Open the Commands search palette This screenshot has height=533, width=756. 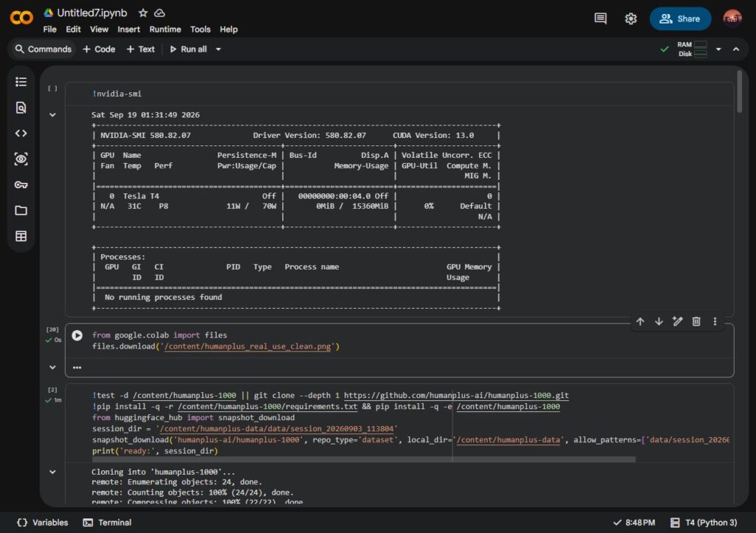43,49
